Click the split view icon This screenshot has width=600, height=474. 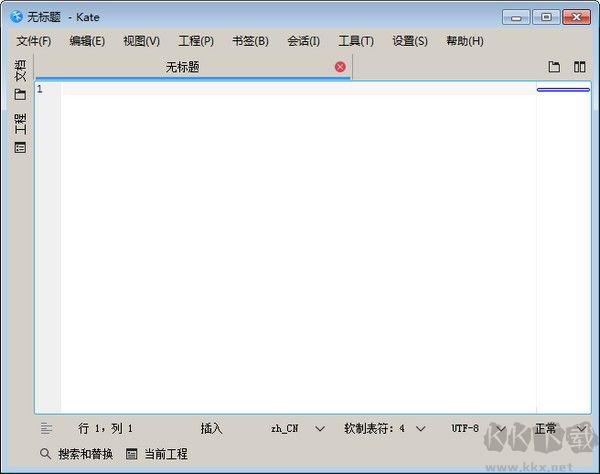pyautogui.click(x=580, y=67)
